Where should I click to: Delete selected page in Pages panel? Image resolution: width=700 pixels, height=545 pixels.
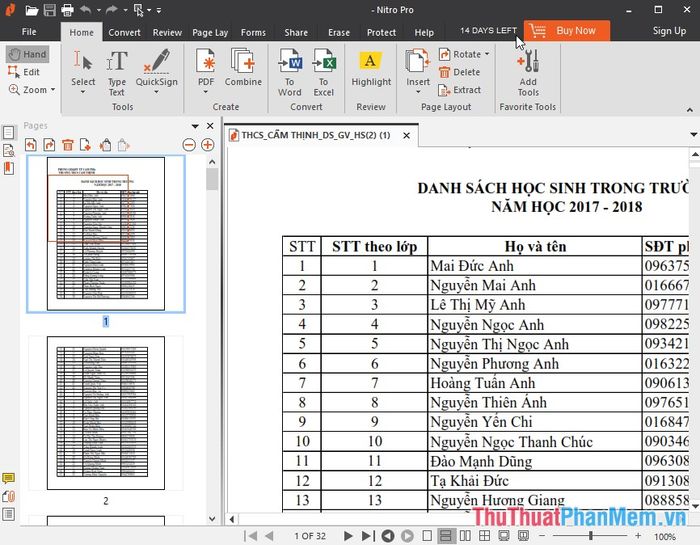click(67, 145)
